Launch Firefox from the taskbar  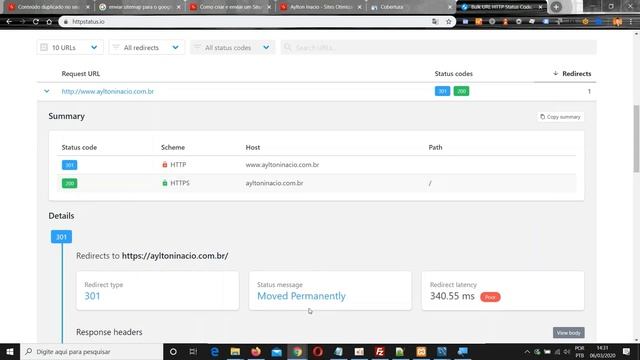[256, 351]
